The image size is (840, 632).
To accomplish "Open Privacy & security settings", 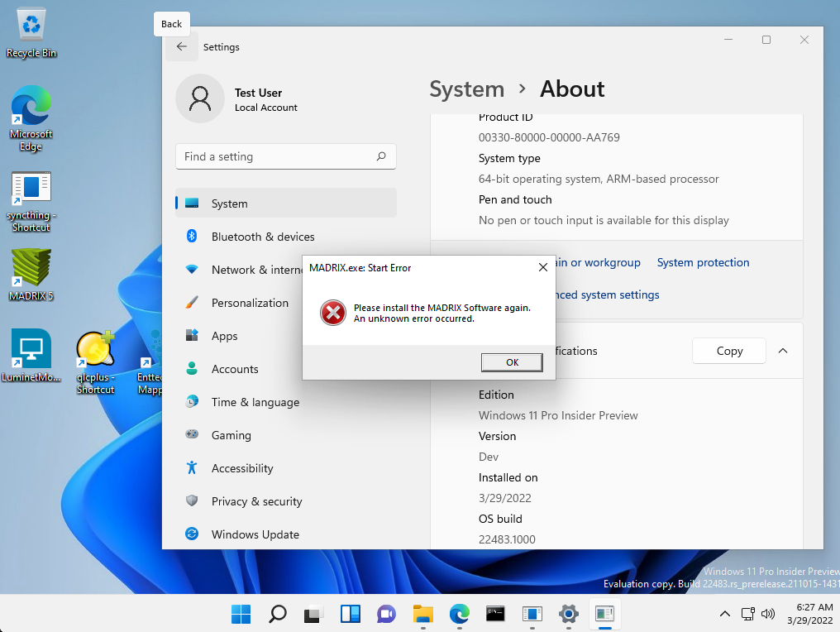I will (285, 501).
